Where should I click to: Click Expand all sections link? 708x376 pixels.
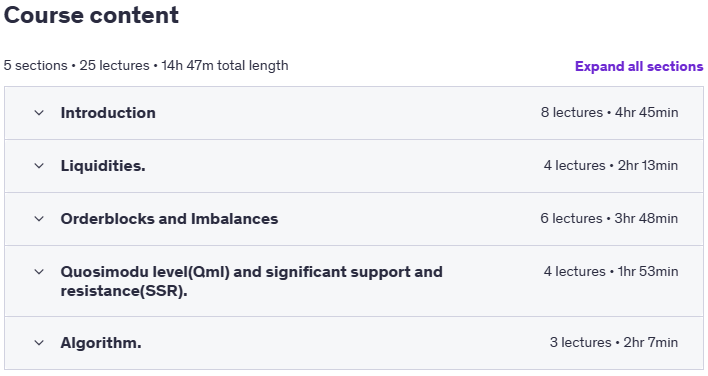coord(639,66)
